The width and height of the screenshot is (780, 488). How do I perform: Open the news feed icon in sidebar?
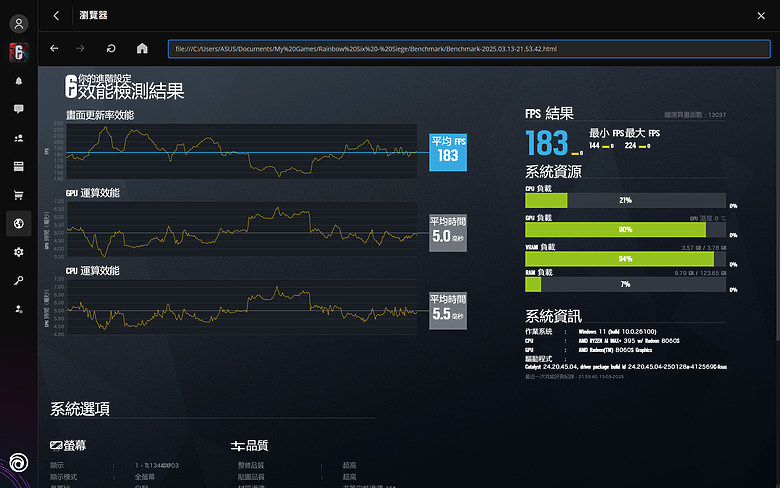[x=18, y=166]
